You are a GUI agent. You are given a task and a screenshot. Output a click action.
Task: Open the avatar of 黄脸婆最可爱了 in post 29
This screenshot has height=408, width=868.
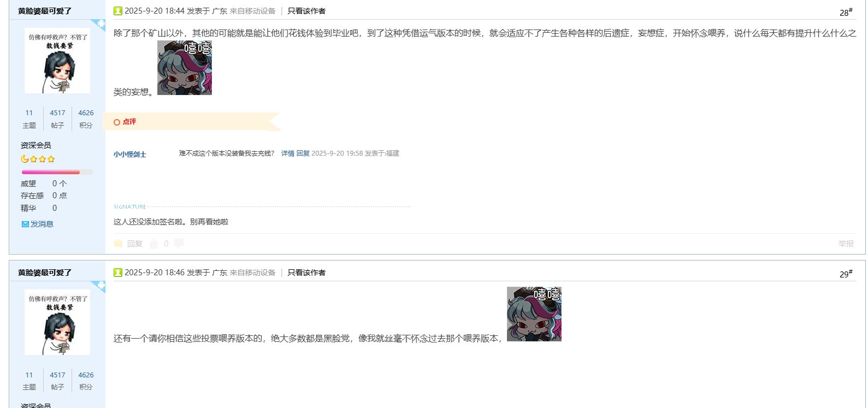[x=57, y=322]
